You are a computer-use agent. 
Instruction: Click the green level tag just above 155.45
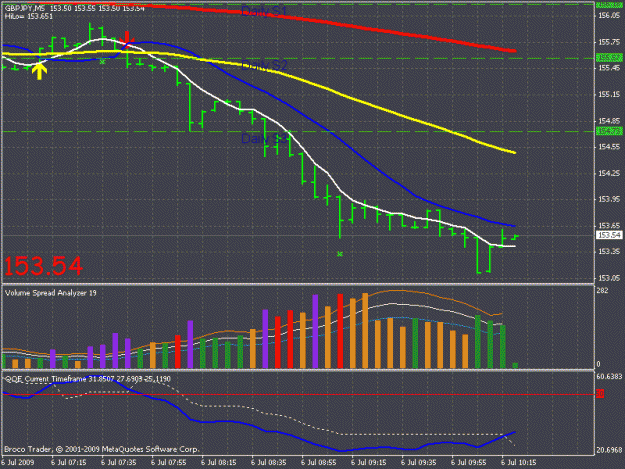click(x=609, y=58)
